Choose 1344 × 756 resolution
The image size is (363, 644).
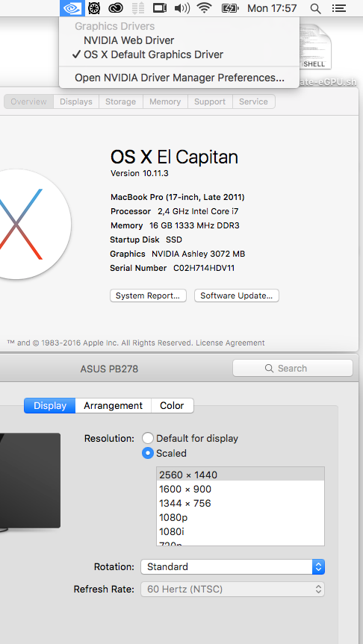pyautogui.click(x=241, y=503)
